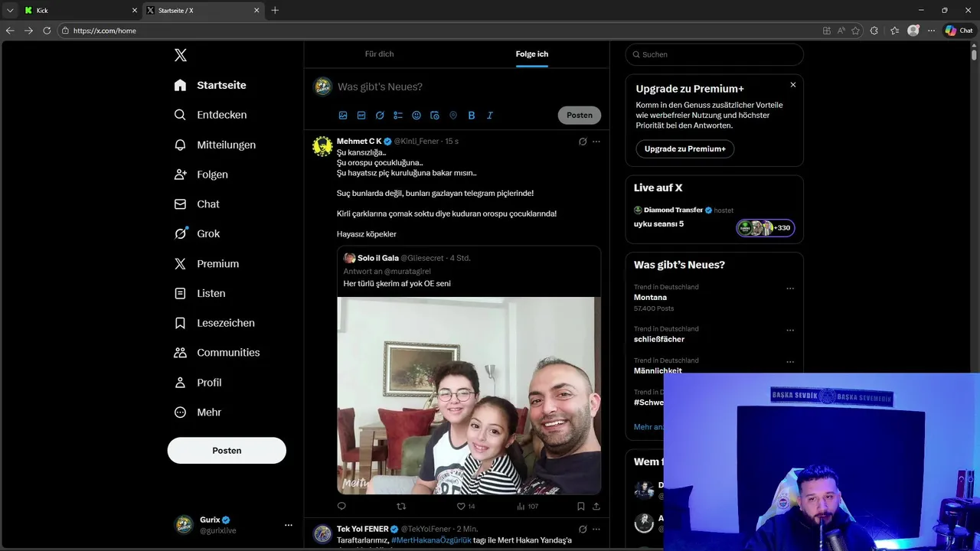Bookmark the Mehmet C K post

pyautogui.click(x=581, y=506)
